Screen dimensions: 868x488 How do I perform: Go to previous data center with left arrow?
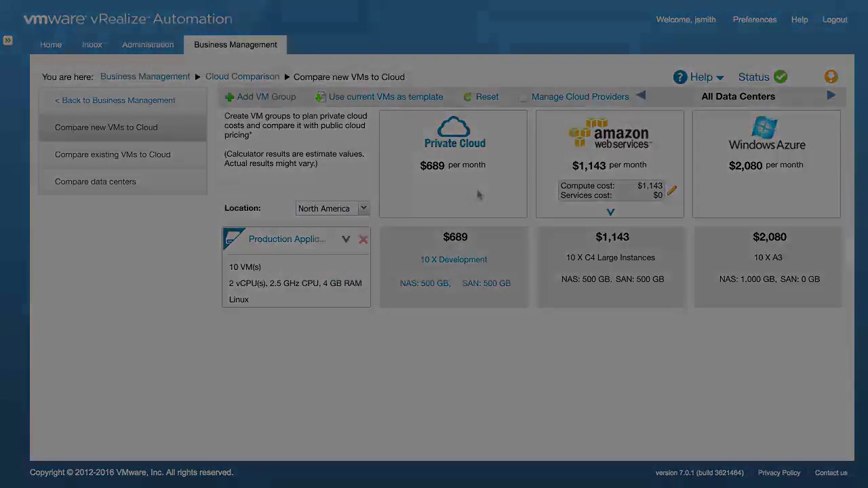tap(641, 96)
